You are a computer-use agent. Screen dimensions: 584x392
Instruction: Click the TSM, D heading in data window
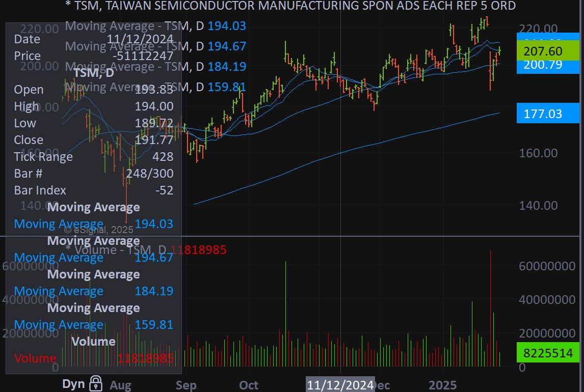point(93,72)
